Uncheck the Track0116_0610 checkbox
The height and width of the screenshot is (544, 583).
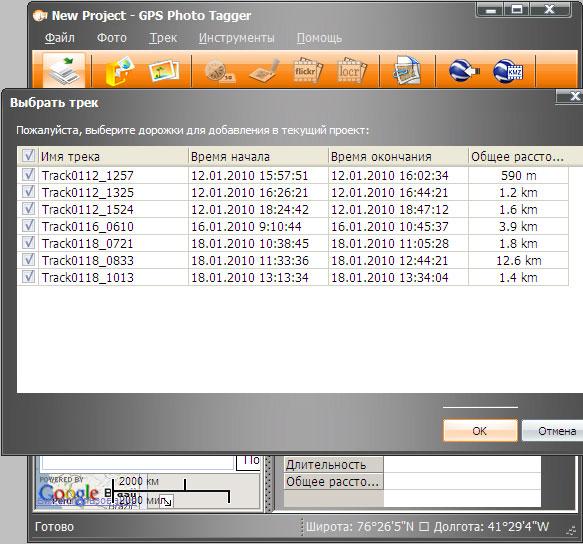point(29,226)
